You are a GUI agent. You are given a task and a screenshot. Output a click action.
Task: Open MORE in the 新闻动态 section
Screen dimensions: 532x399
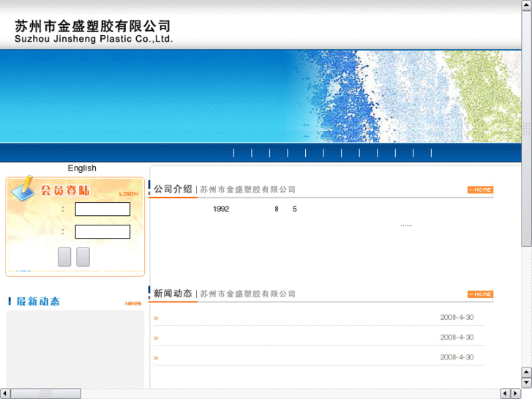pos(480,294)
